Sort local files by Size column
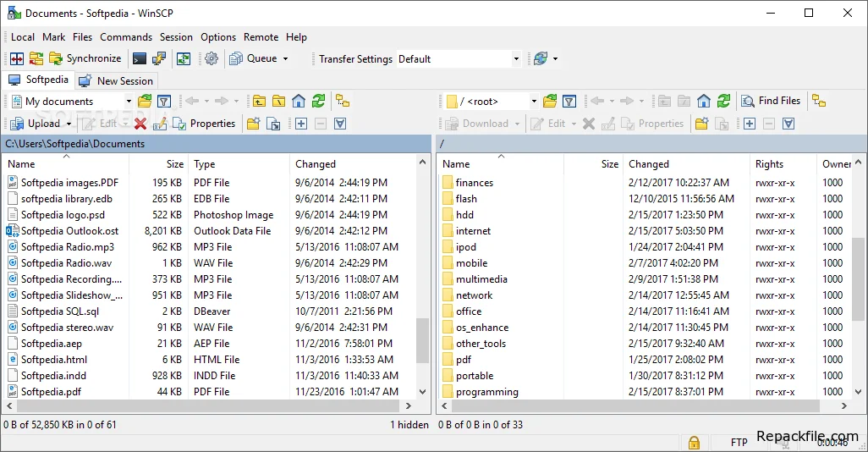Image resolution: width=868 pixels, height=452 pixels. point(159,164)
